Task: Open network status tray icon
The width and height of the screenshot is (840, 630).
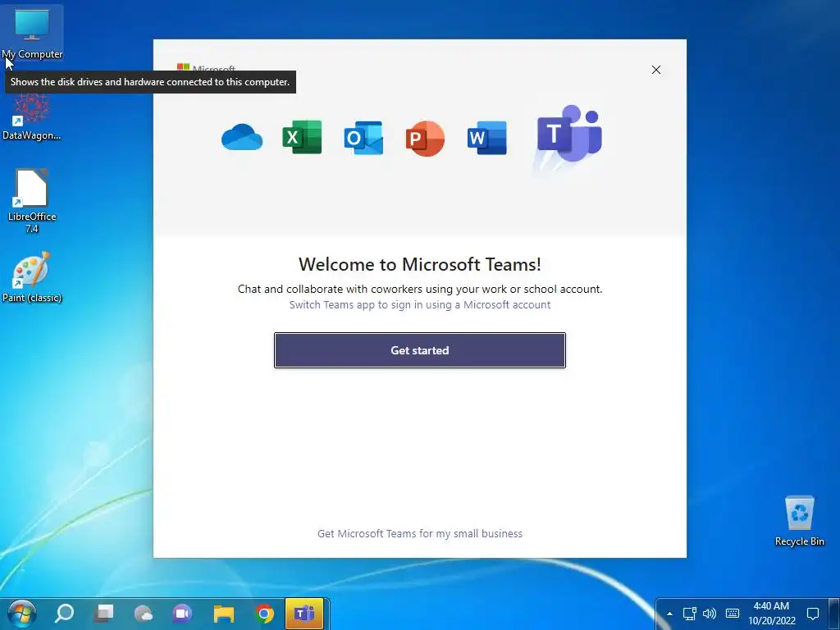Action: 689,614
